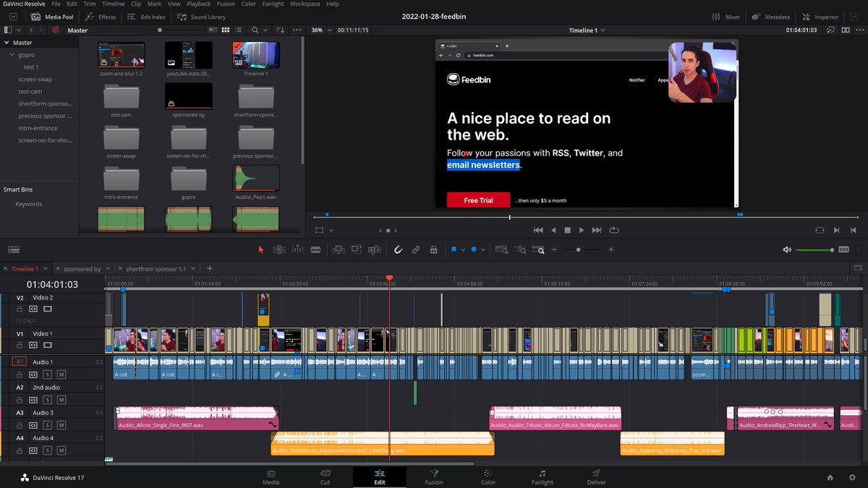
Task: Click the Insert Clip icon
Action: pyautogui.click(x=338, y=249)
